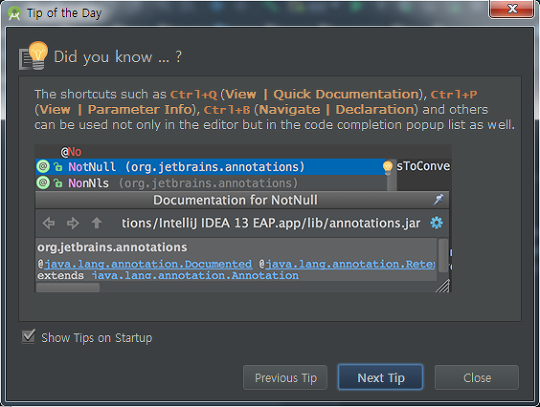Click the org.jetbrains.annotations package heading
Image resolution: width=540 pixels, height=407 pixels.
tap(112, 247)
